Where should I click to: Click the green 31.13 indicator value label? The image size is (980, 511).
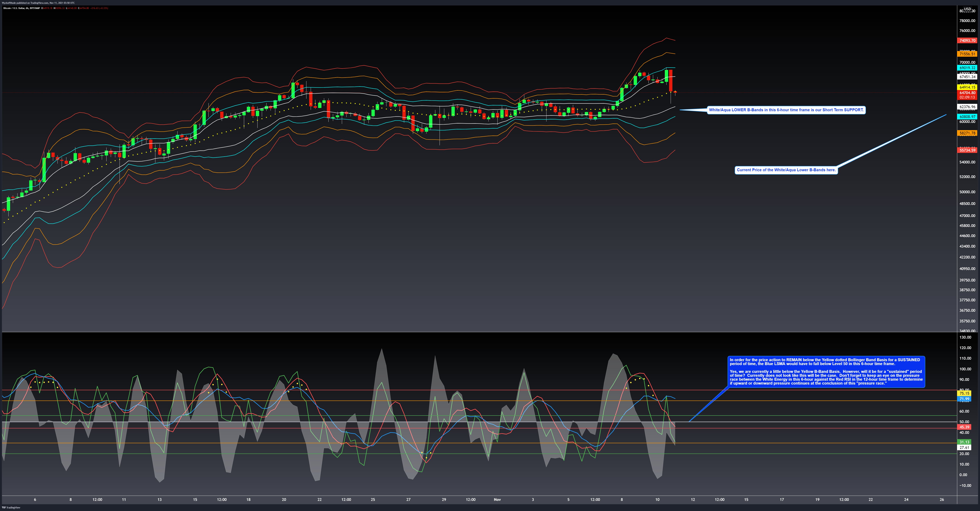tap(964, 442)
